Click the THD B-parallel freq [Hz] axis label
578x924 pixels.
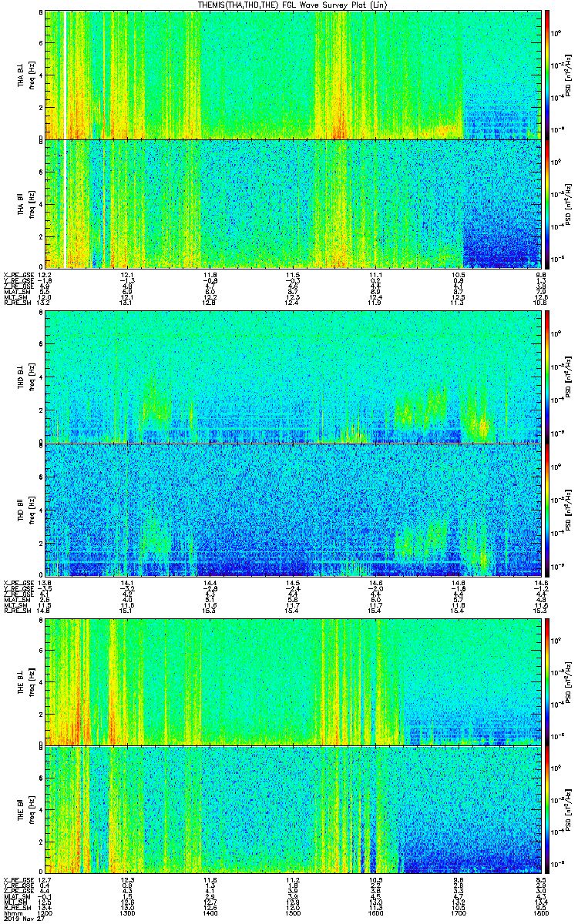31,510
